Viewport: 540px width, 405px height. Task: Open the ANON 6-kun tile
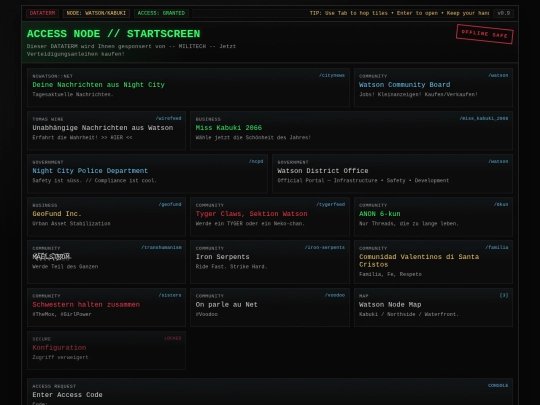(433, 217)
